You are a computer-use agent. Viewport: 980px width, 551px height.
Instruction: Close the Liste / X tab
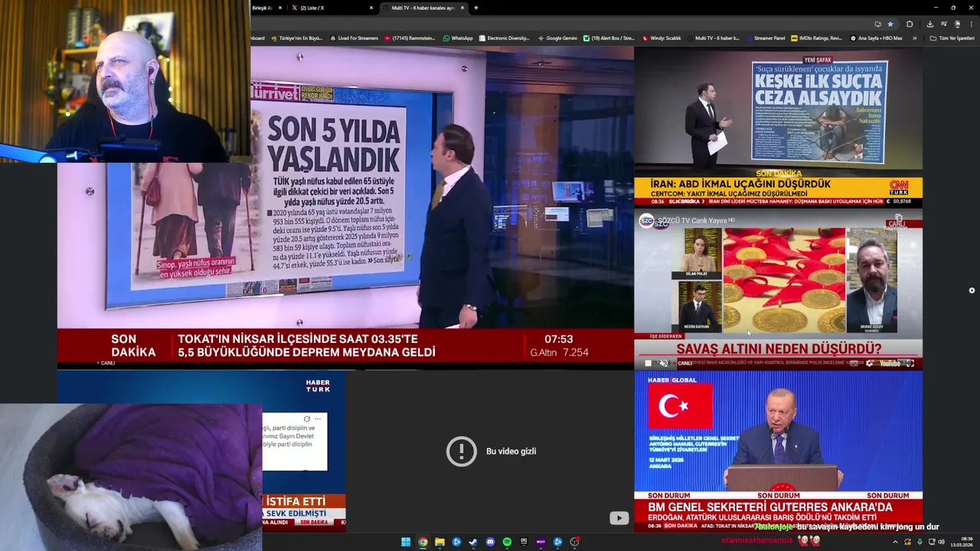pos(371,8)
